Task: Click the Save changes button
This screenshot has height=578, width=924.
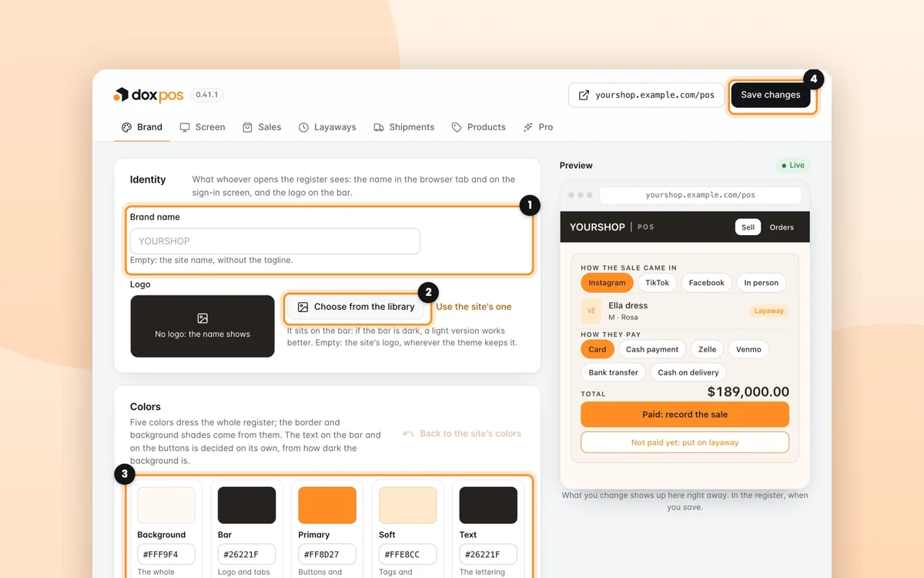Action: click(771, 95)
